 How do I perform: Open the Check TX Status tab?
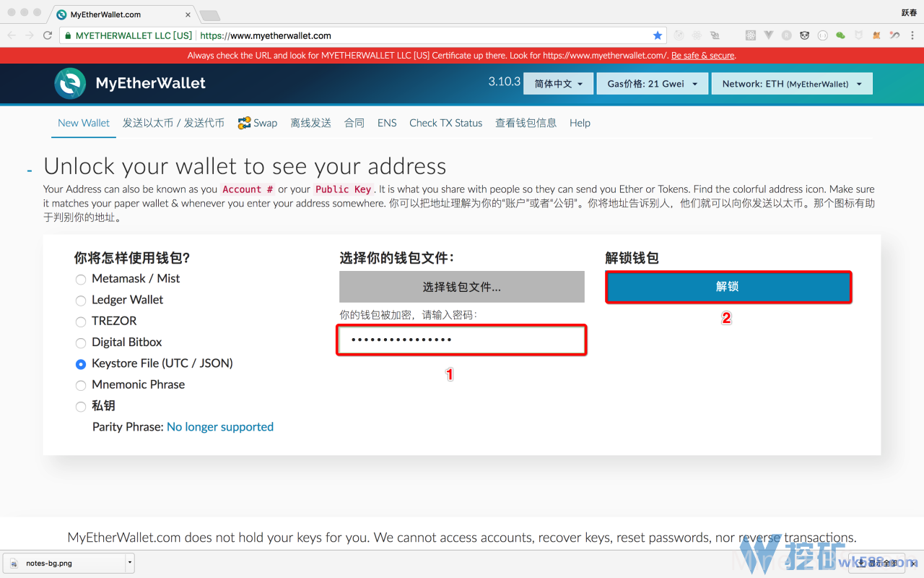445,123
